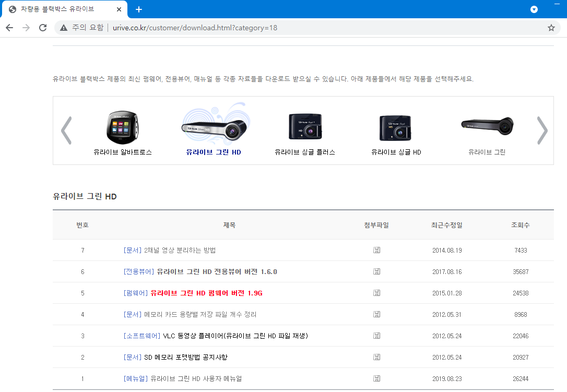Click the 조회수 column header
Image resolution: width=567 pixels, height=392 pixels.
coord(521,225)
